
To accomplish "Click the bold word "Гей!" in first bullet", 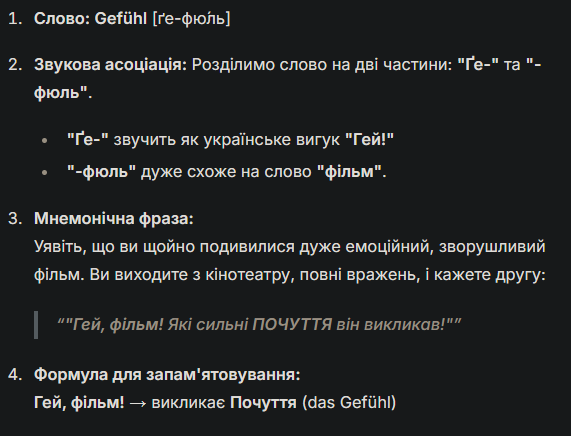I will point(370,140).
